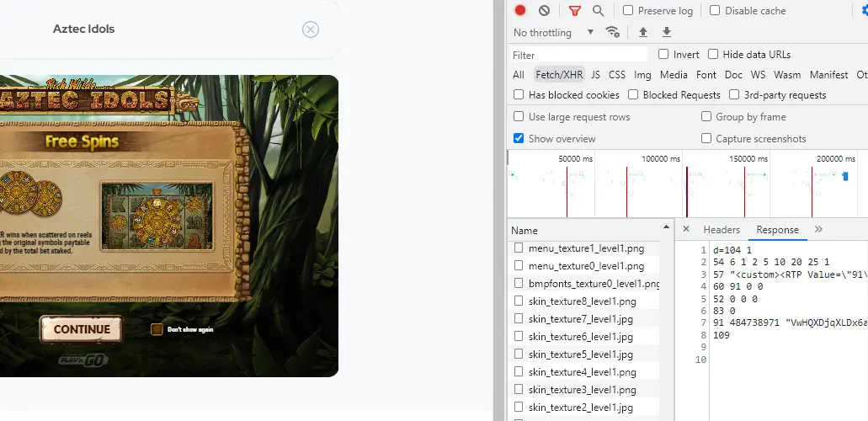Enable Use large request rows
Viewport: 868px width, 421px height.
(x=519, y=116)
